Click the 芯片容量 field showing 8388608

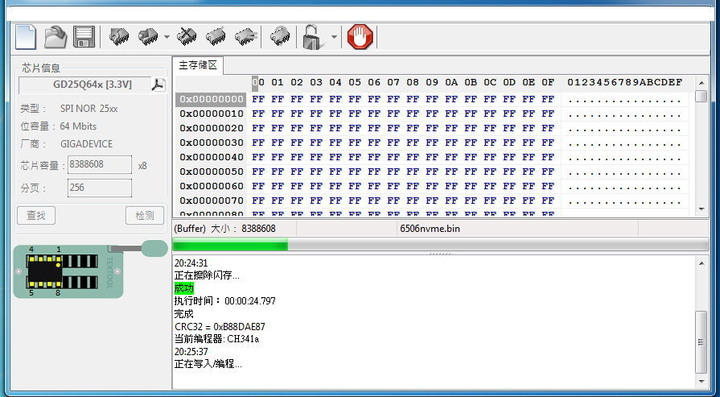pos(100,165)
